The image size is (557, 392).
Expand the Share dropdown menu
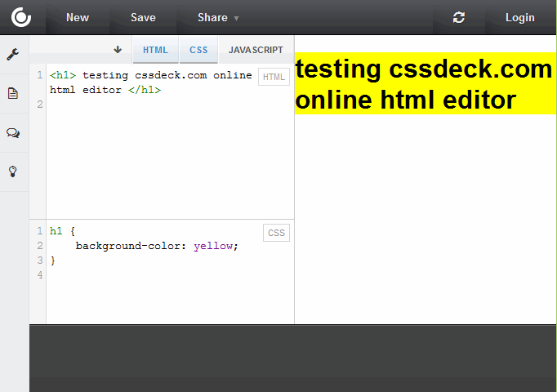[218, 17]
